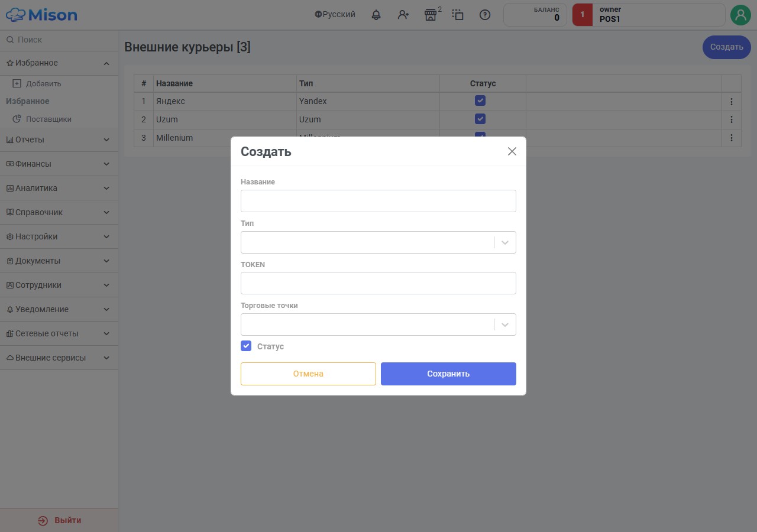The width and height of the screenshot is (757, 532).
Task: Open row actions menu for Millenium
Action: (732, 138)
